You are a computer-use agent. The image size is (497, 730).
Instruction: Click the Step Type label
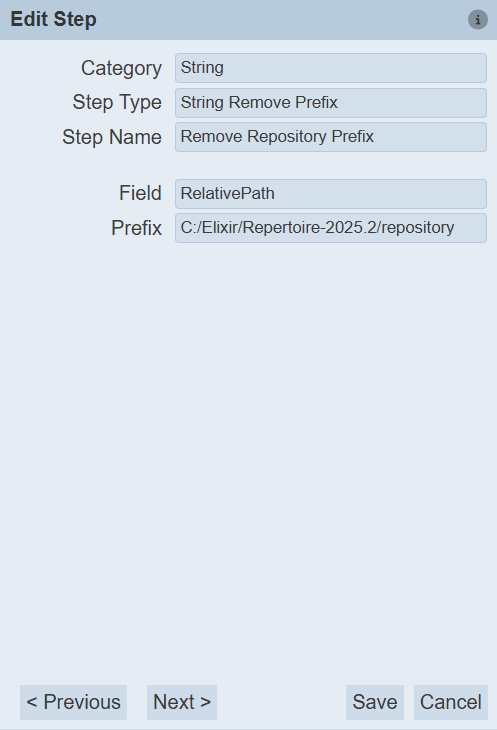tap(117, 102)
